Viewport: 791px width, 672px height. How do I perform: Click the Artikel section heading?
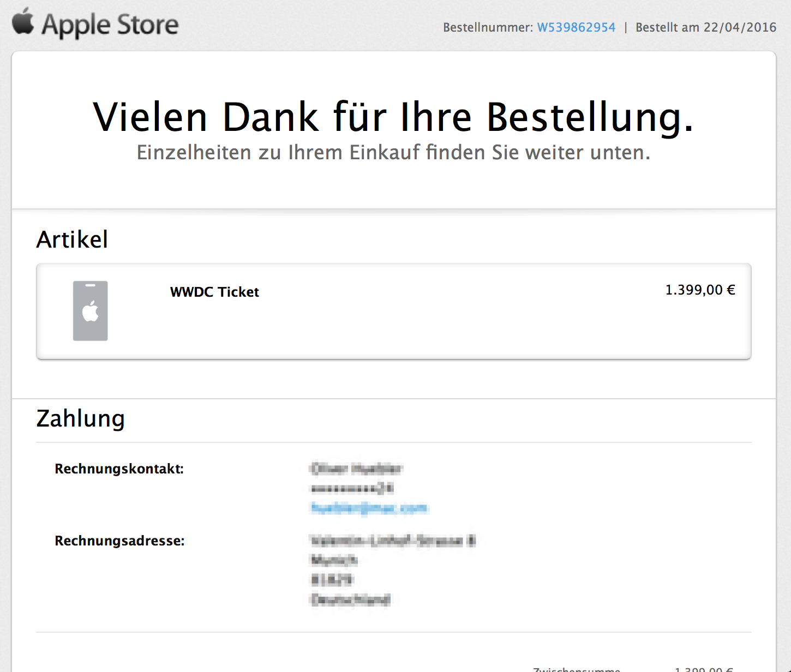tap(72, 239)
